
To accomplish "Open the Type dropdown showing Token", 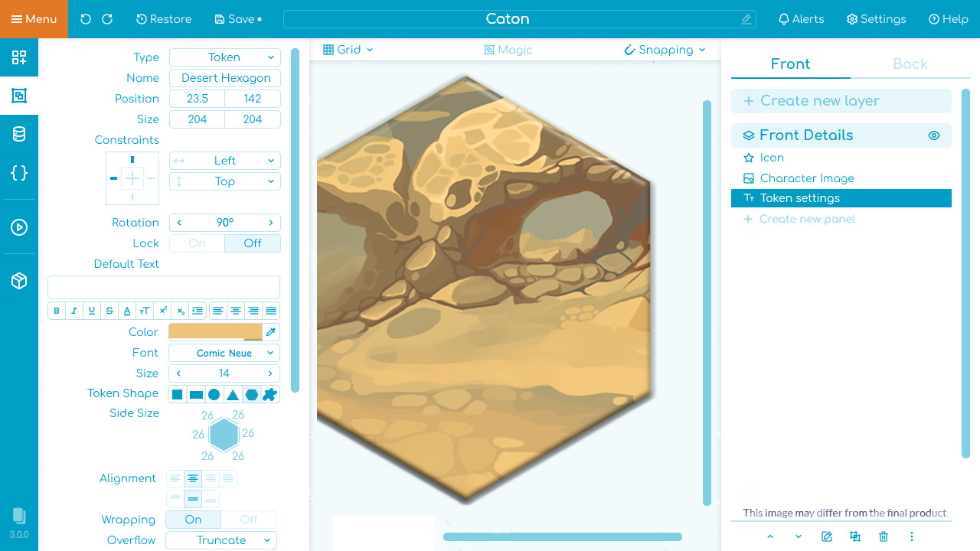I will click(224, 57).
